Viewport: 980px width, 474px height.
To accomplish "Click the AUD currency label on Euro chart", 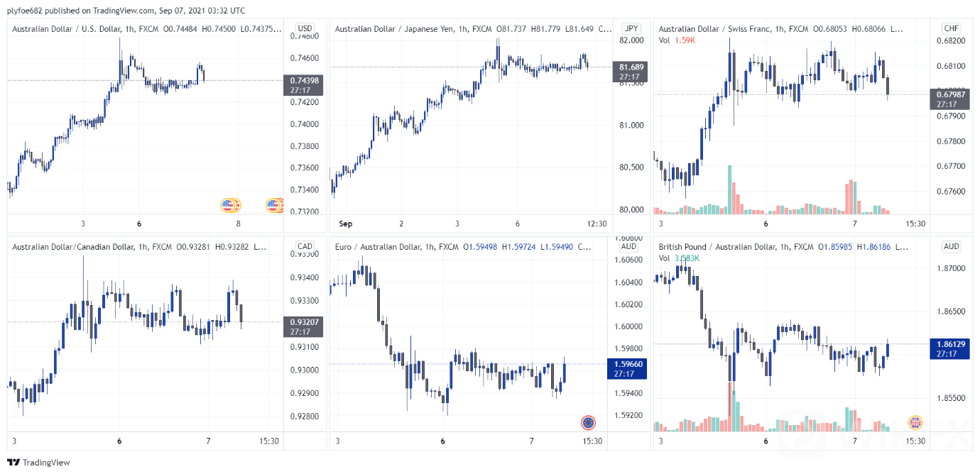I will [628, 247].
